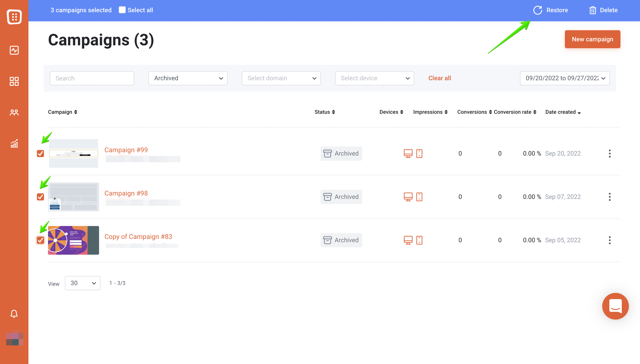Tick the Select all checkbox
The width and height of the screenshot is (640, 364).
pyautogui.click(x=122, y=10)
